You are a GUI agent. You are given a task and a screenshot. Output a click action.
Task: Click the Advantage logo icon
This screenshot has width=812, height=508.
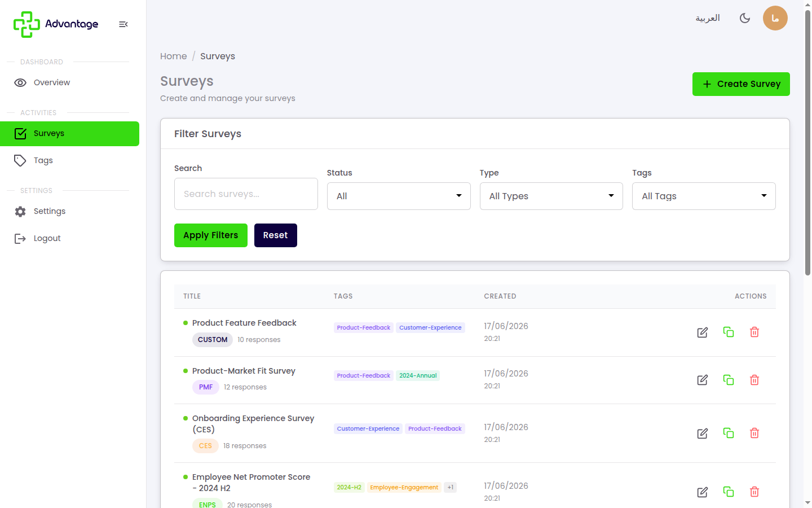click(27, 24)
